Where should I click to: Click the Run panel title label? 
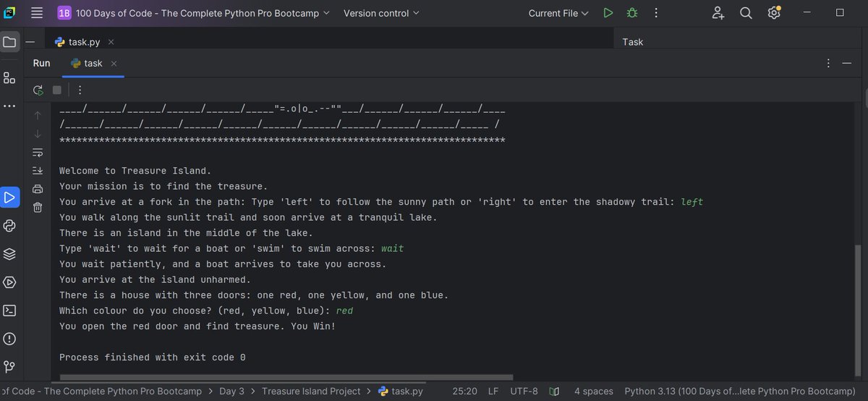click(42, 63)
